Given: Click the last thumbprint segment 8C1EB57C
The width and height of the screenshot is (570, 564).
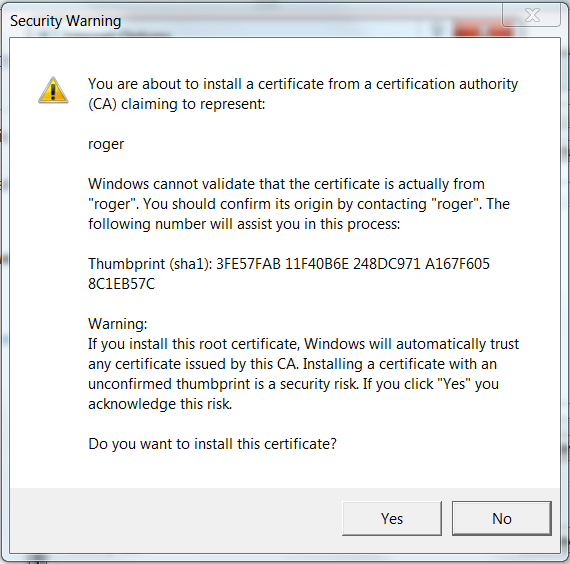Looking at the screenshot, I should 121,284.
